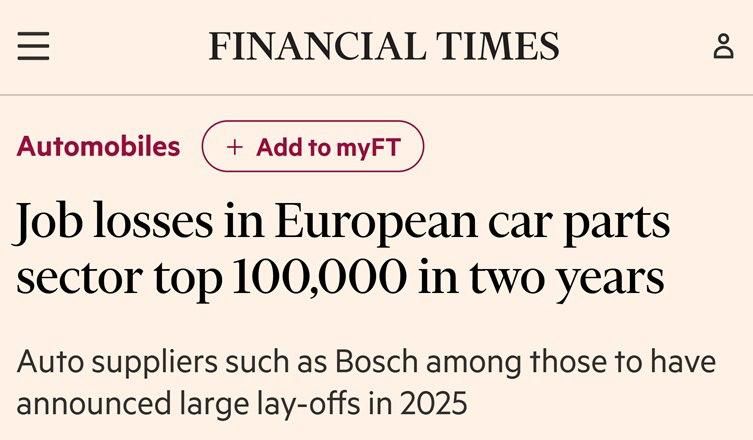Click the article headline about job losses
Screen dimensions: 753x440
click(340, 250)
